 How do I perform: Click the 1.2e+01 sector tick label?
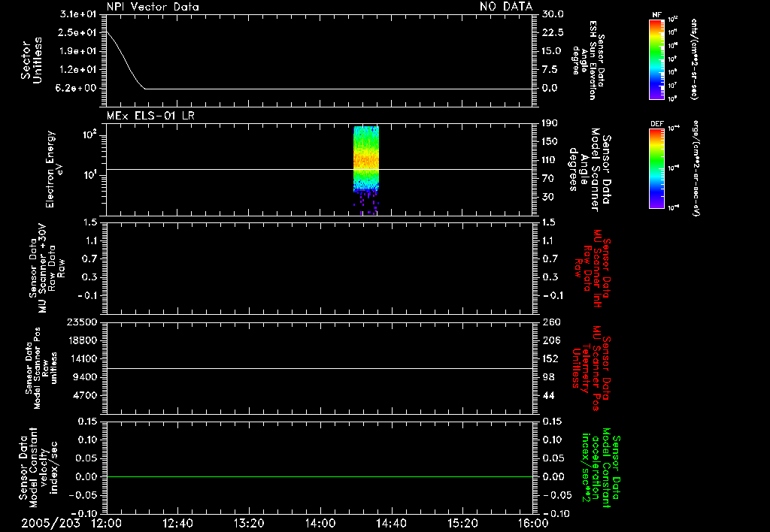(x=78, y=69)
